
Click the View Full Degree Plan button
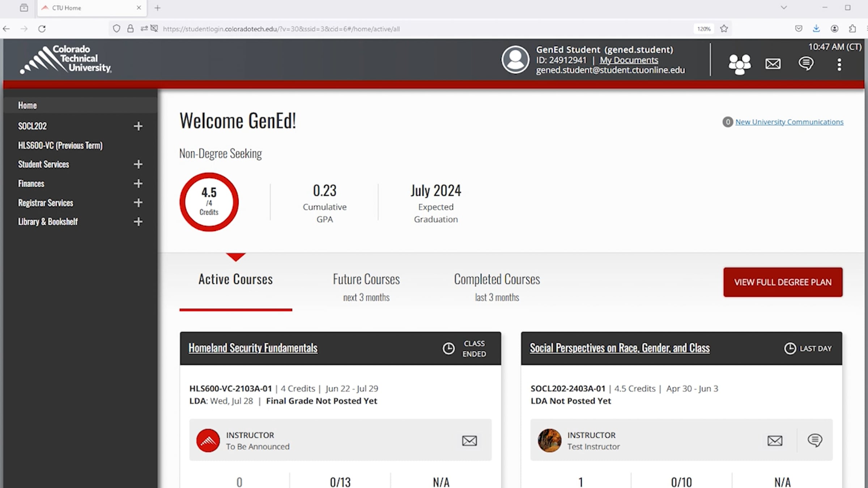(x=783, y=282)
